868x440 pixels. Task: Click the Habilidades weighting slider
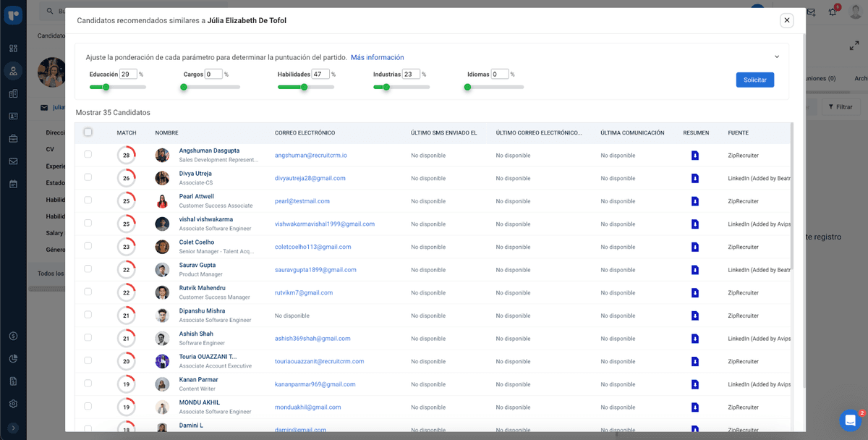click(305, 87)
